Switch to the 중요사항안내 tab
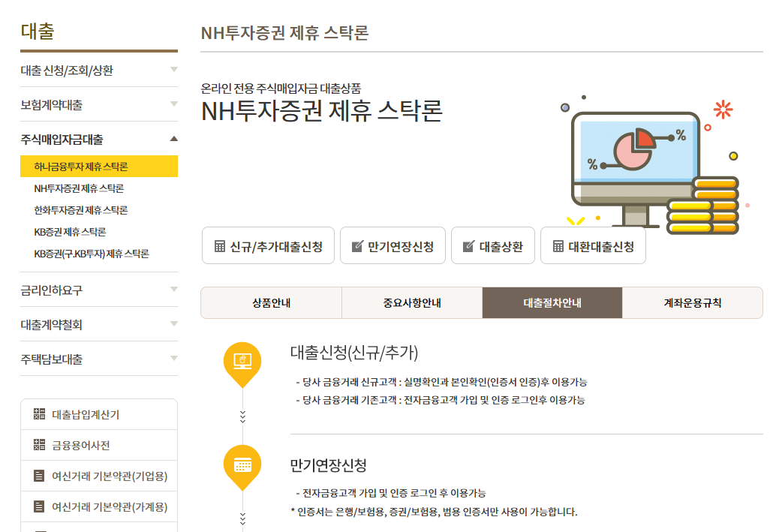 [412, 302]
